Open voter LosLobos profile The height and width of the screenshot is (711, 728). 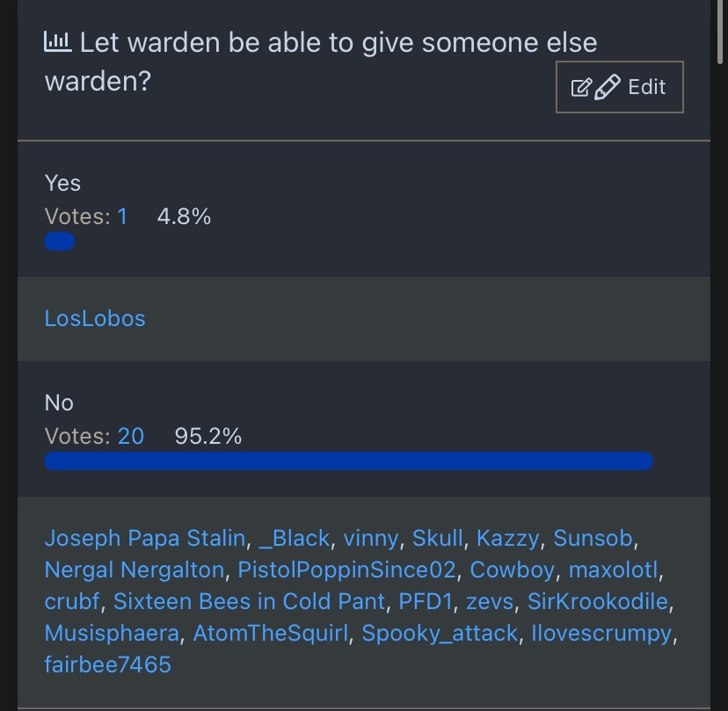tap(95, 318)
